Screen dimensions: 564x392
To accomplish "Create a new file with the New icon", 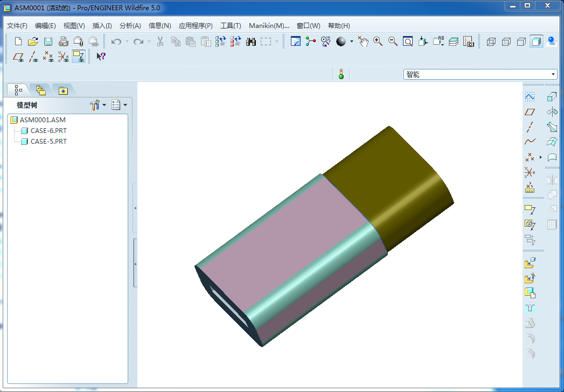I will point(18,41).
